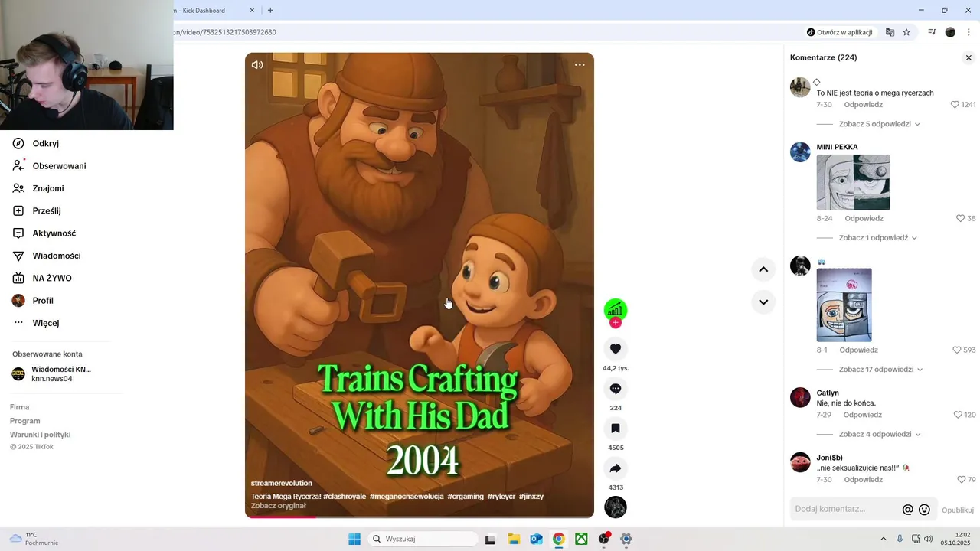Open streamerevolution username on video
This screenshot has width=980, height=551.
click(282, 483)
